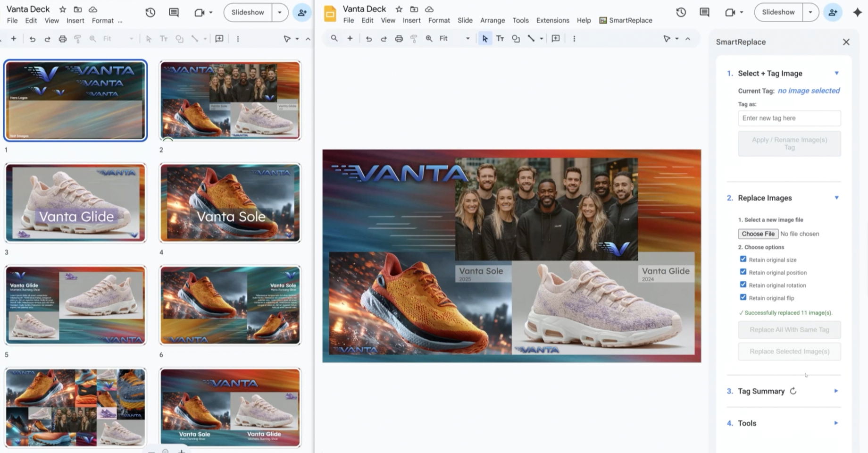Click the Gemini sparkle icon
868x453 pixels.
pos(857,12)
